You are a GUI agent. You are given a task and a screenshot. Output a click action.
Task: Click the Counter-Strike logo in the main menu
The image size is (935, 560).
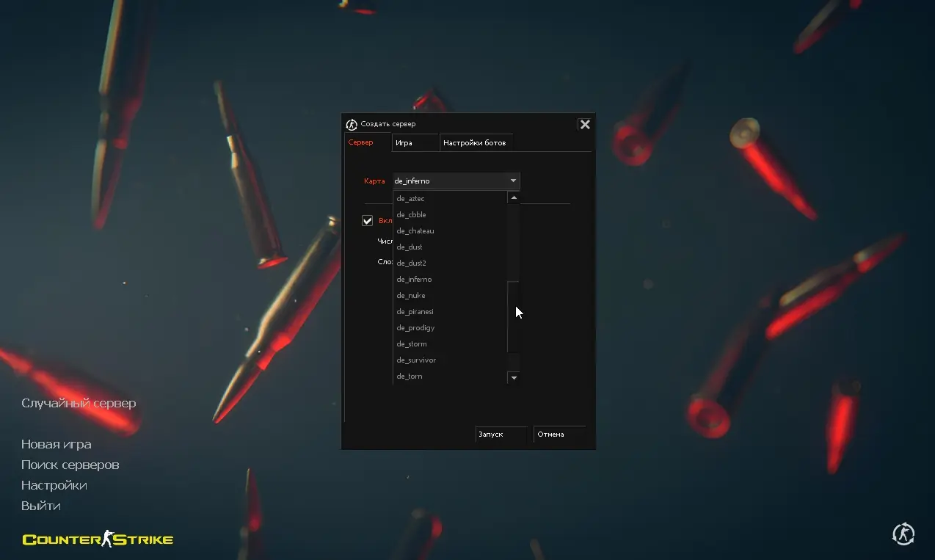pyautogui.click(x=98, y=540)
